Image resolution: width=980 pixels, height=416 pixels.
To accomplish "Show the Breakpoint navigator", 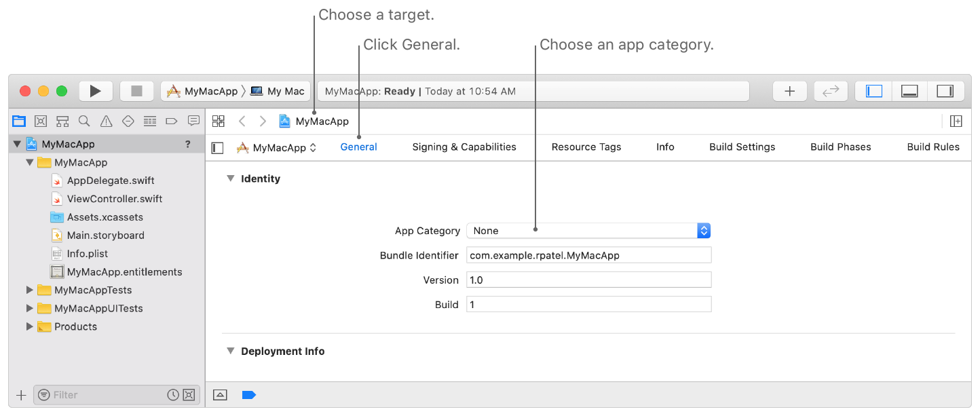I will 172,121.
